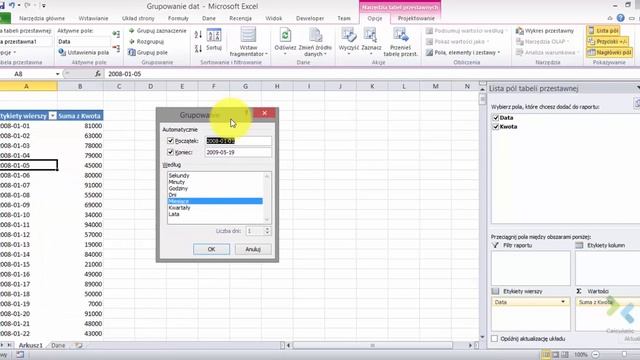Viewport: 640px width, 360px height.
Task: Open the Wstawianie ribbon tab
Action: (x=93, y=18)
